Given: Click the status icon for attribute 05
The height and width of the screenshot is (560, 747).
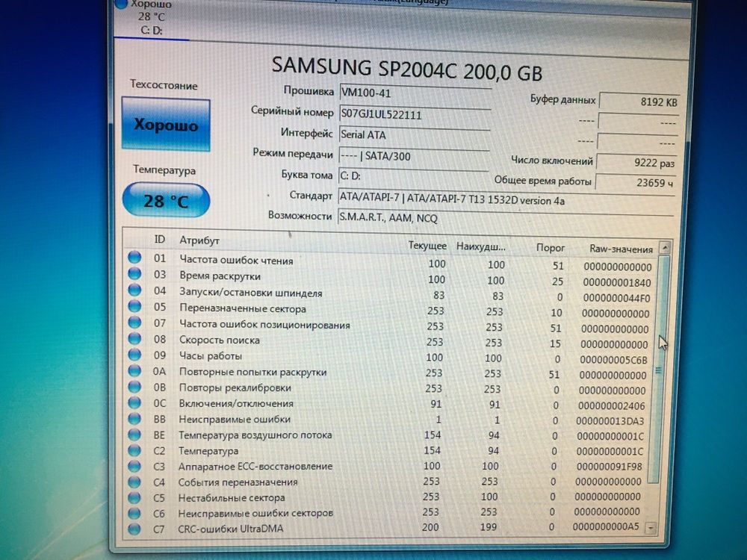Looking at the screenshot, I should coord(134,305).
